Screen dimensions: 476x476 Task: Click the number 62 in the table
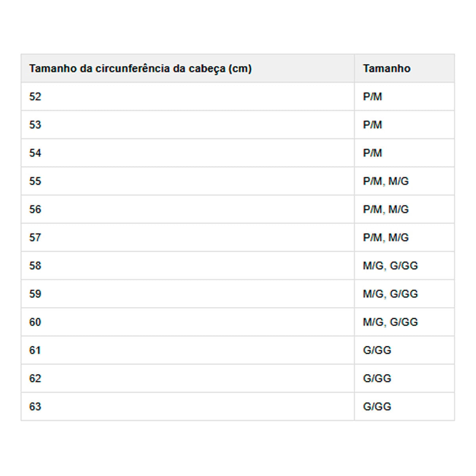(35, 378)
